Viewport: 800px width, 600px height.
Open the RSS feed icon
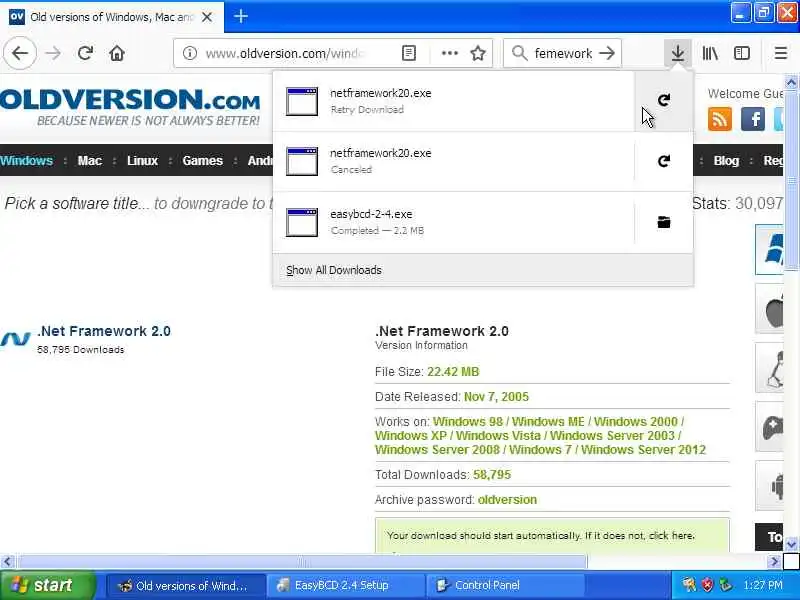pyautogui.click(x=719, y=119)
